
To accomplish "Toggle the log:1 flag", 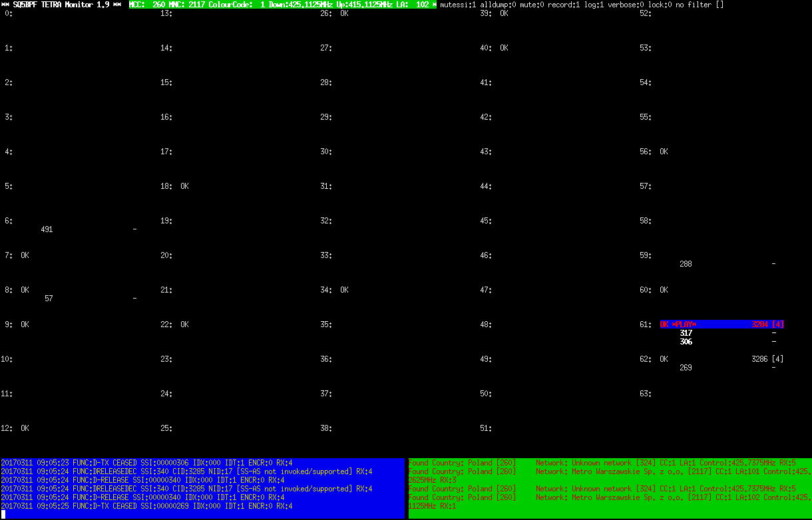I will point(594,5).
